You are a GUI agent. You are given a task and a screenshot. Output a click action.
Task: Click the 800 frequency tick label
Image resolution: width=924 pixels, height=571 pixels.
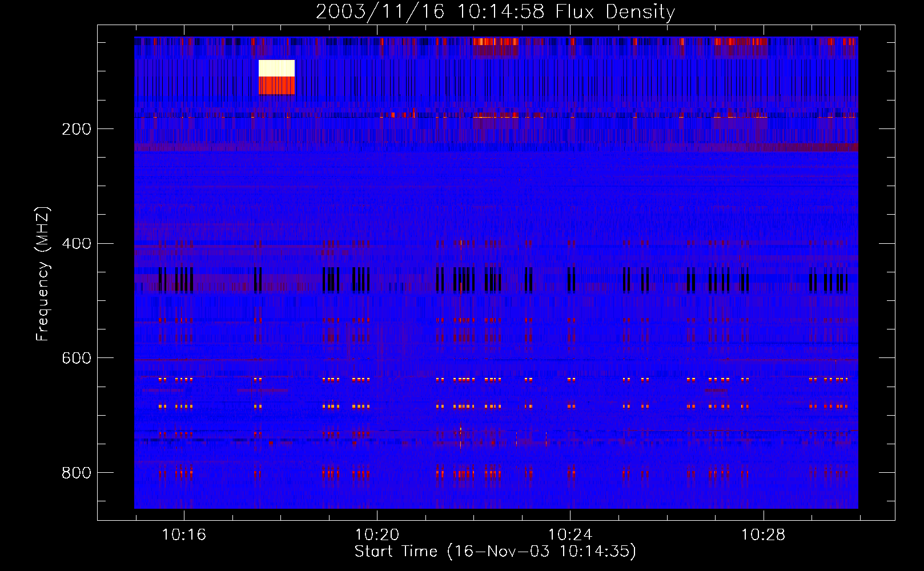(77, 473)
